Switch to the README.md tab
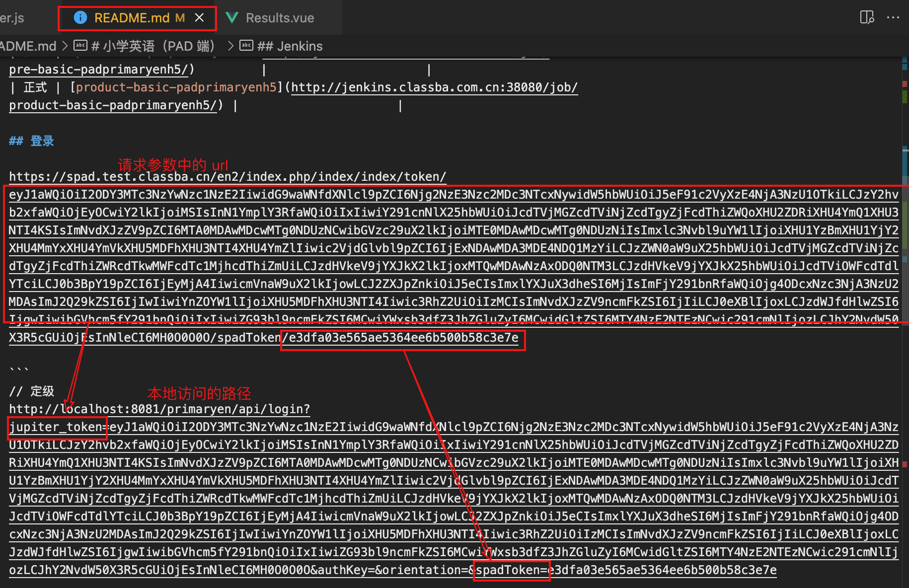 coord(137,18)
